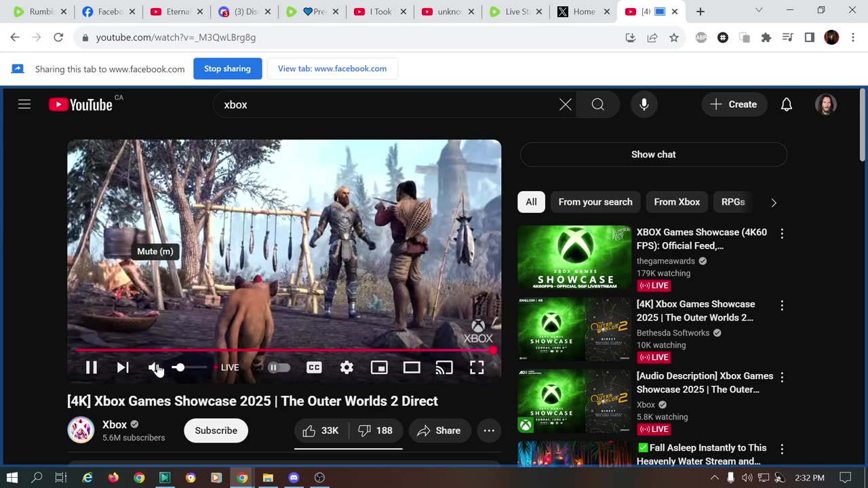Open the Windows Start menu
Viewport: 868px width, 488px height.
click(x=12, y=477)
